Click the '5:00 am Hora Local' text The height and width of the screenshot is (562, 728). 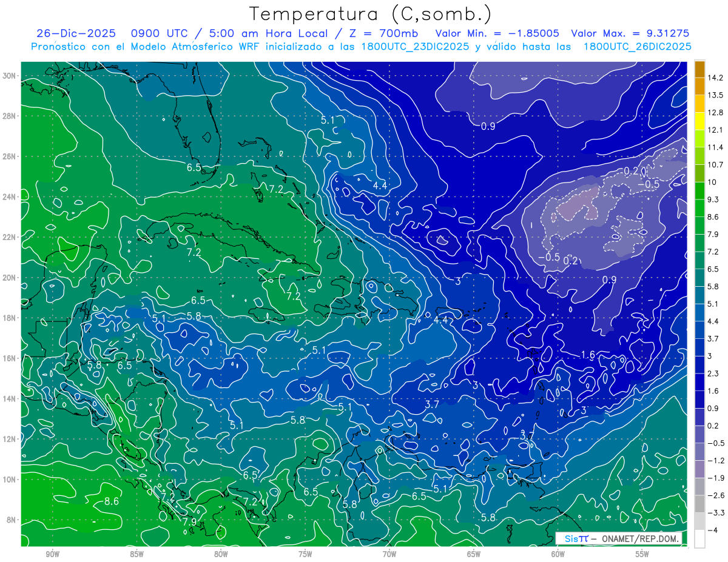coord(268,33)
